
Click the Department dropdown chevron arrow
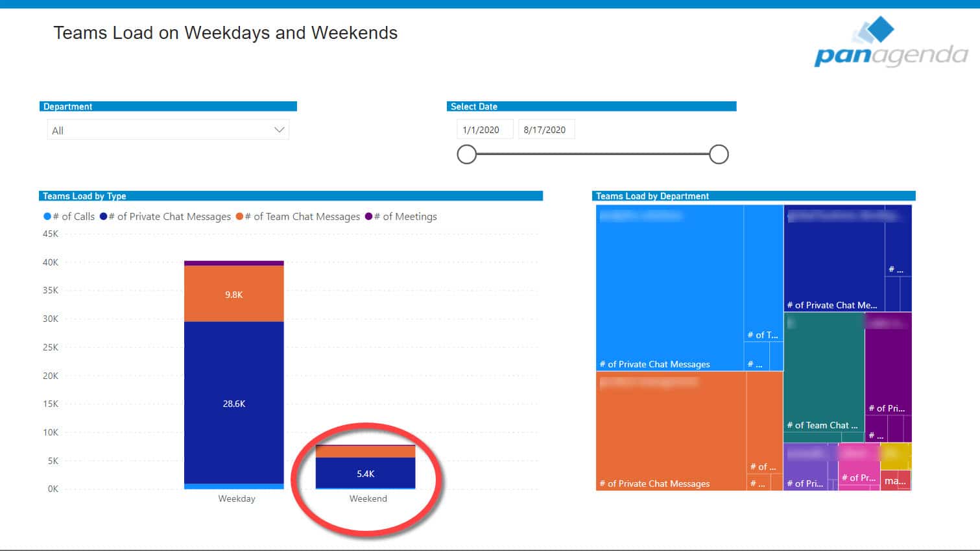[279, 130]
